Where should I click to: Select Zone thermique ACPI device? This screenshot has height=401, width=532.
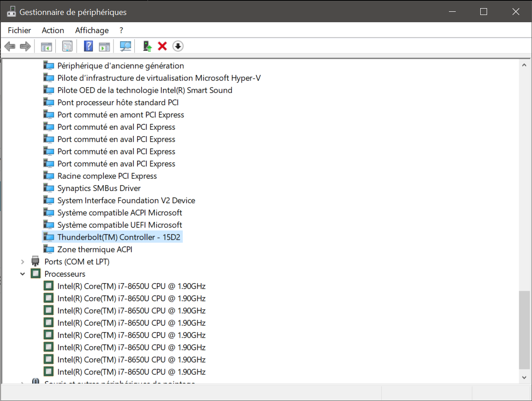(95, 249)
